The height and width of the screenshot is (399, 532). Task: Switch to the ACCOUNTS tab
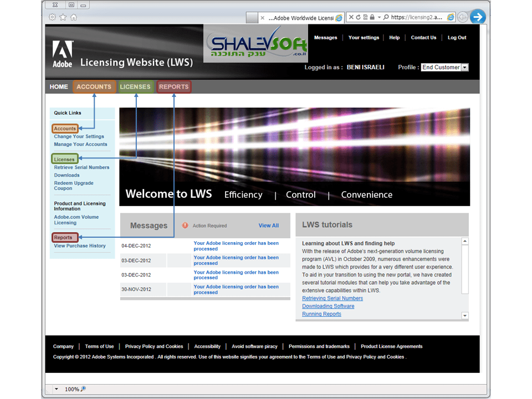tap(94, 86)
